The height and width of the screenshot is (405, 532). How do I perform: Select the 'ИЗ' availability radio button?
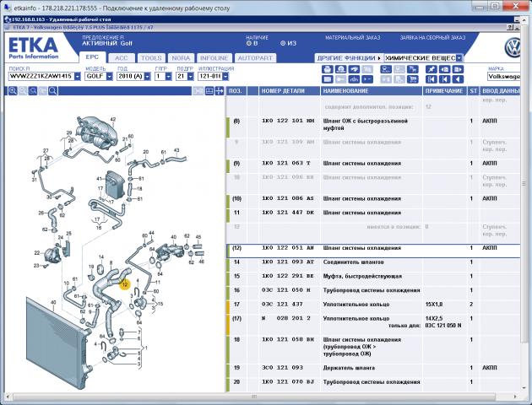click(283, 43)
